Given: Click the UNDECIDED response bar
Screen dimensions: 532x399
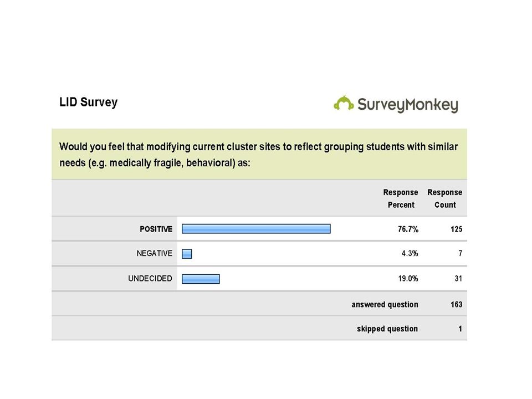Looking at the screenshot, I should [x=201, y=279].
